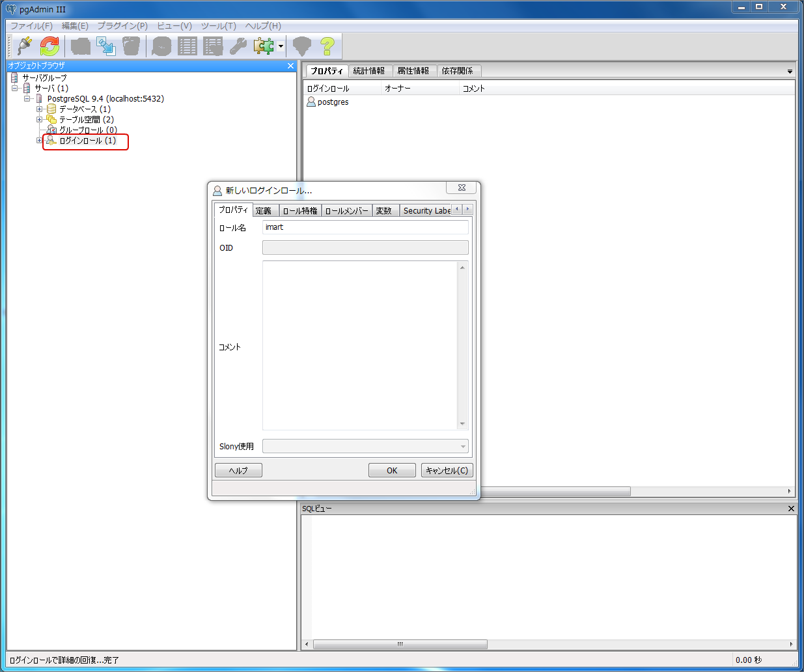Switch to the 変数 tab in dialog
This screenshot has height=672, width=804.
tap(385, 210)
